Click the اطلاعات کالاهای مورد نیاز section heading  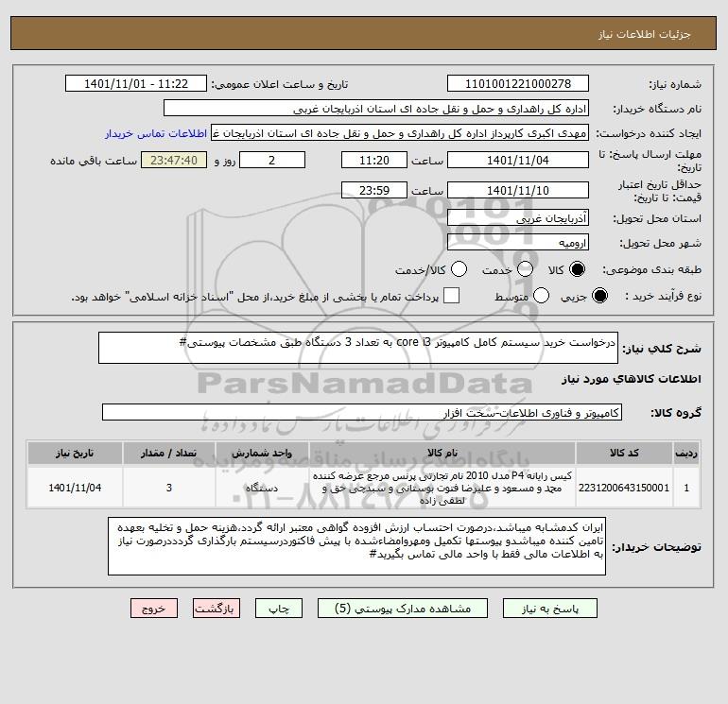pos(631,379)
